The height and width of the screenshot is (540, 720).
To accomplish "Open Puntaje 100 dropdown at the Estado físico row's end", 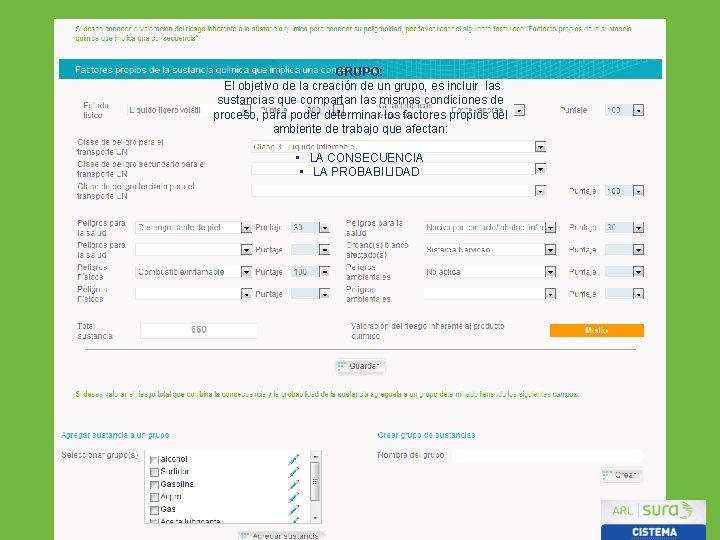I will coord(638,110).
